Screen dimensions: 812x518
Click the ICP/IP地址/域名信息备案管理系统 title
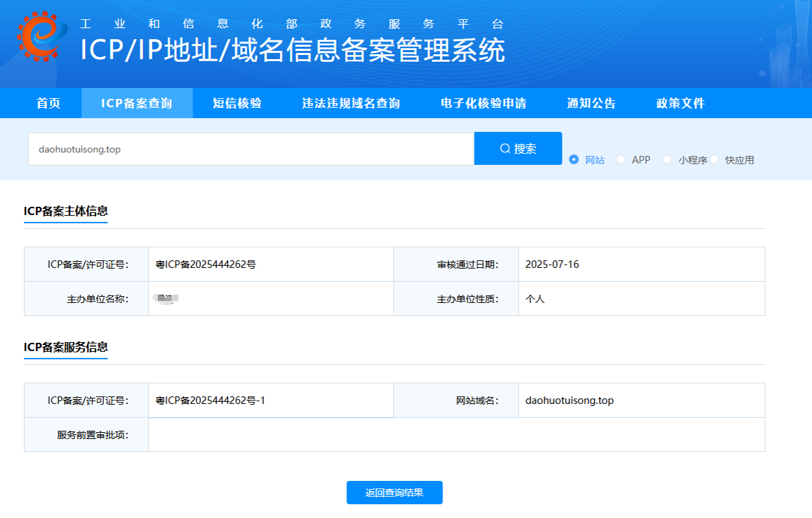click(x=293, y=50)
